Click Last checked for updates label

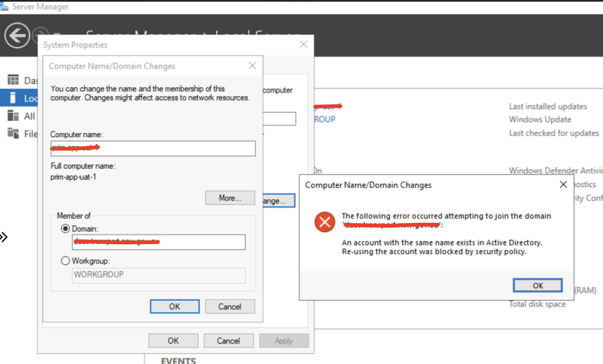click(x=554, y=133)
